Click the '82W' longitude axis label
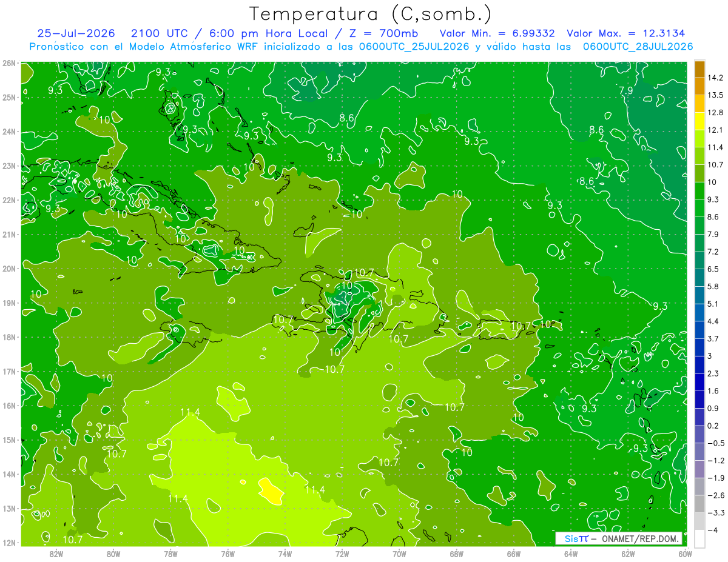This screenshot has width=728, height=562. tap(56, 553)
